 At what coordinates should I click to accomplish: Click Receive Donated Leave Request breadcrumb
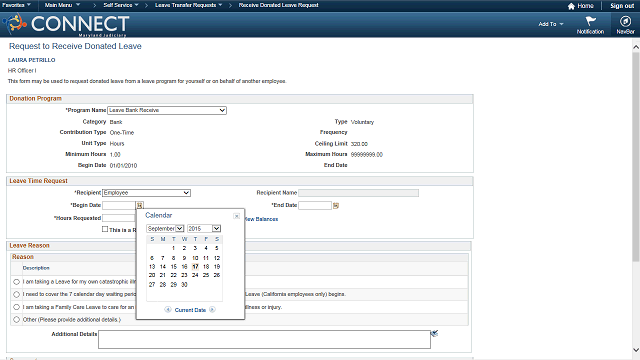pos(278,5)
